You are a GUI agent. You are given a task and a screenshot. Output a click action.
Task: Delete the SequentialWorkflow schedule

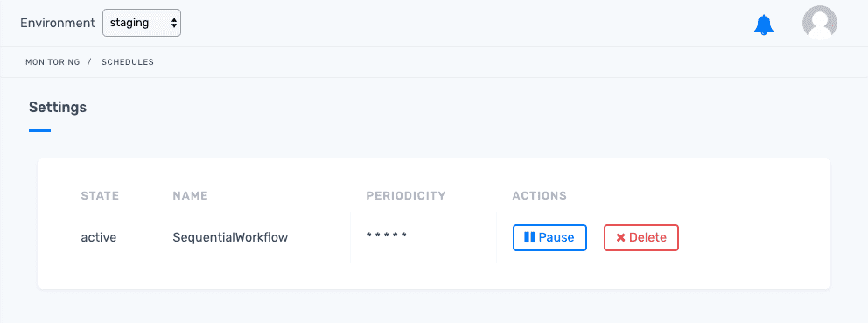(x=641, y=238)
